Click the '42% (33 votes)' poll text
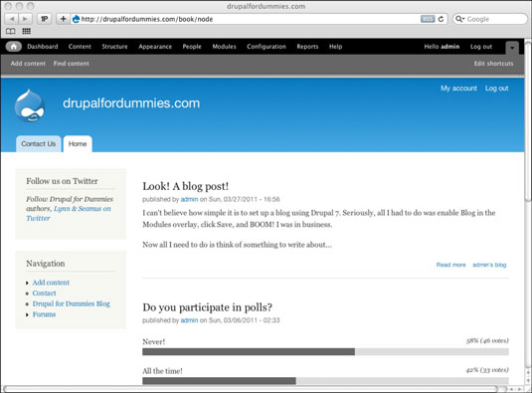The image size is (532, 393). pyautogui.click(x=487, y=370)
